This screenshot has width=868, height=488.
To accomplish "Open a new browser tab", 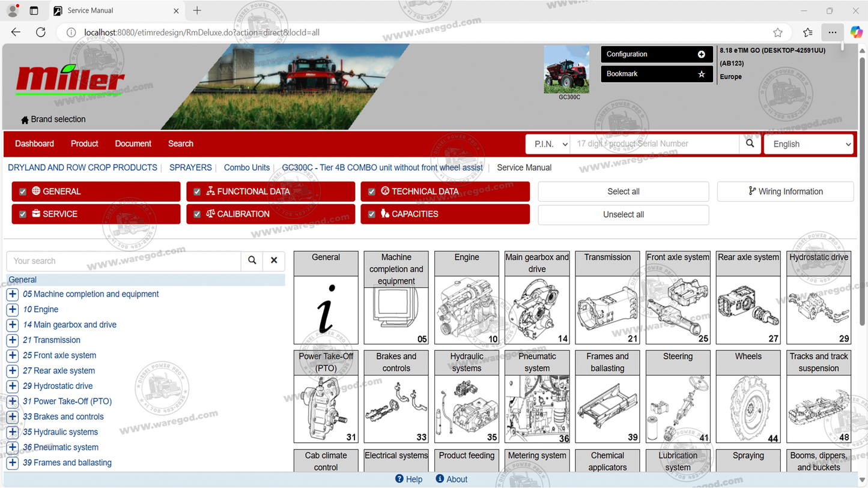I will (x=197, y=10).
